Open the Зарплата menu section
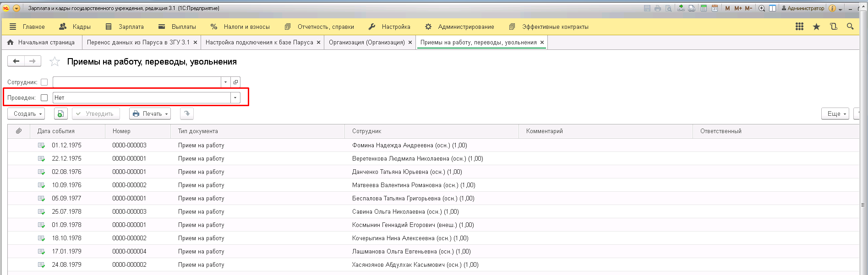Viewport: 868px width, 275px height. click(x=125, y=27)
